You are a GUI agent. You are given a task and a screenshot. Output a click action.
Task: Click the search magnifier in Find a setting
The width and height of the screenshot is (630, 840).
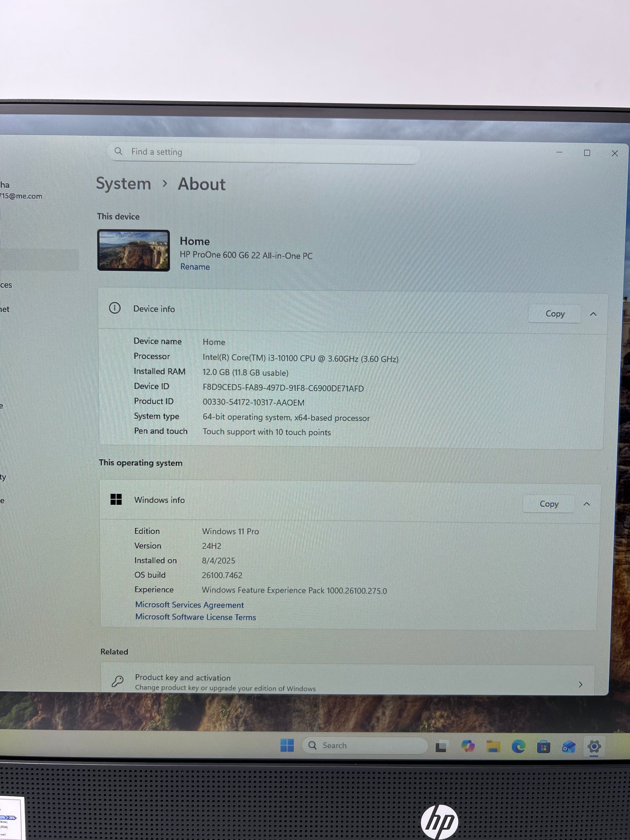tap(118, 151)
